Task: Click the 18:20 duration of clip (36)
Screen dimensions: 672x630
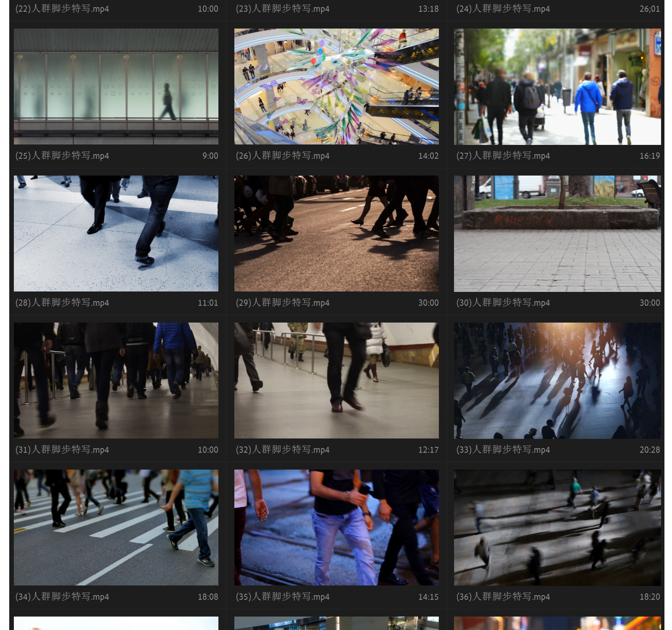Action: point(650,597)
